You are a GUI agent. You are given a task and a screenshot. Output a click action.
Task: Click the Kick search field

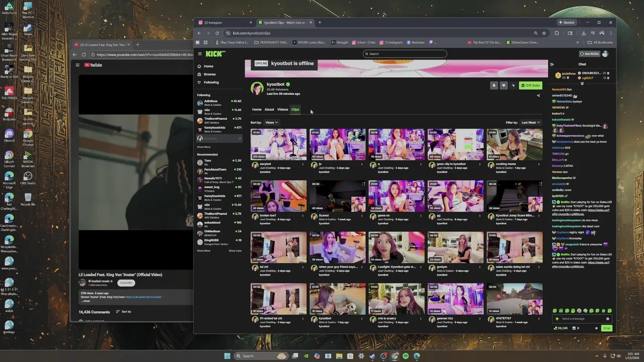click(x=405, y=54)
